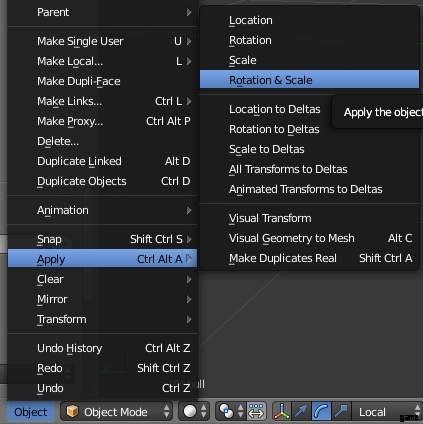Open the Object Mode dropdown
The width and height of the screenshot is (423, 424).
[x=116, y=412]
